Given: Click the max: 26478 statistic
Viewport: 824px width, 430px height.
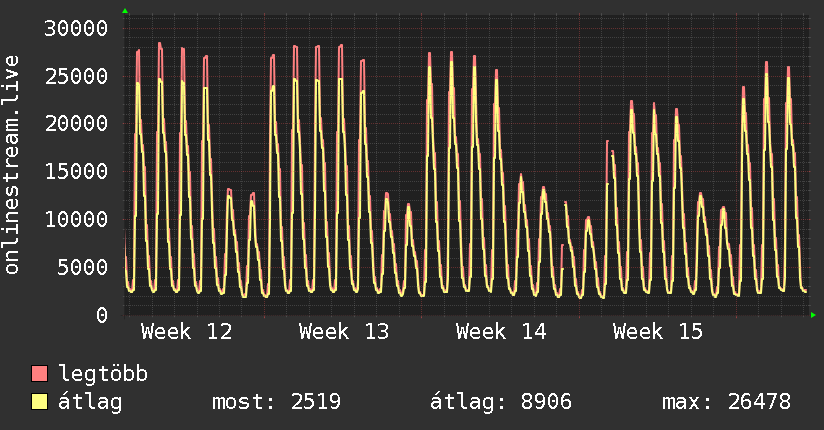Looking at the screenshot, I should point(726,402).
